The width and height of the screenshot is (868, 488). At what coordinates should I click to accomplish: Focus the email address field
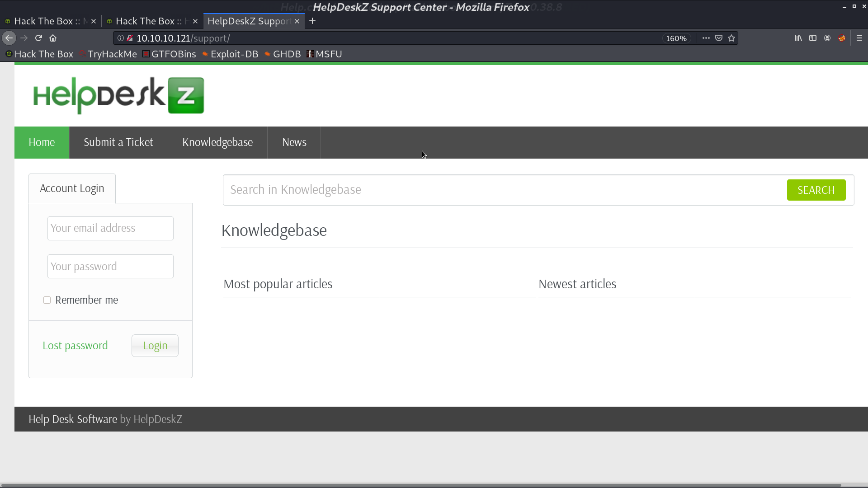click(110, 228)
